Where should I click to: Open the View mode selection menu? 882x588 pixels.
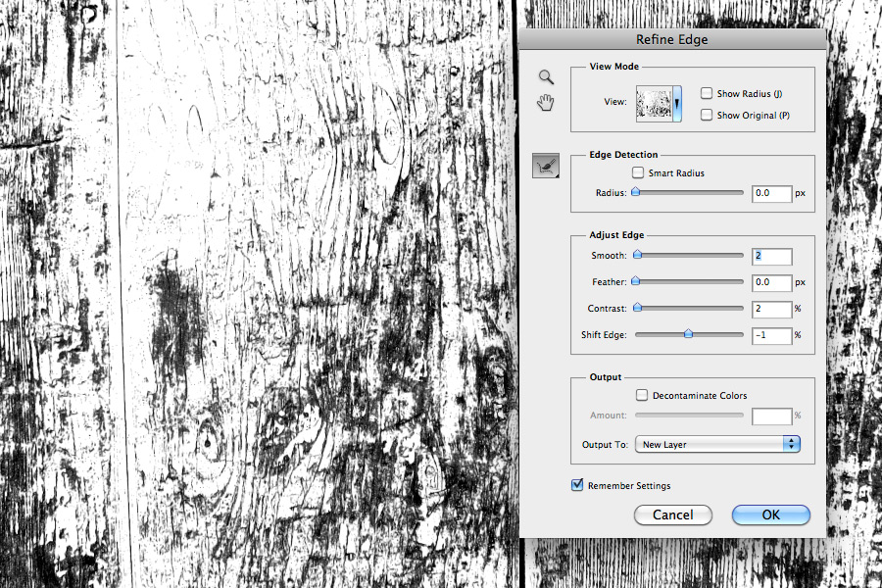678,102
